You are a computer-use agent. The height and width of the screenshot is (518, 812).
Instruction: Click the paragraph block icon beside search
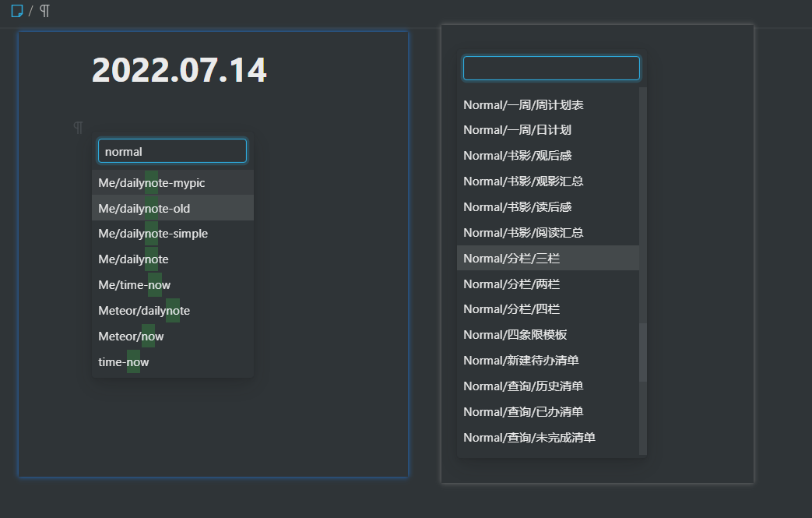pyautogui.click(x=78, y=127)
